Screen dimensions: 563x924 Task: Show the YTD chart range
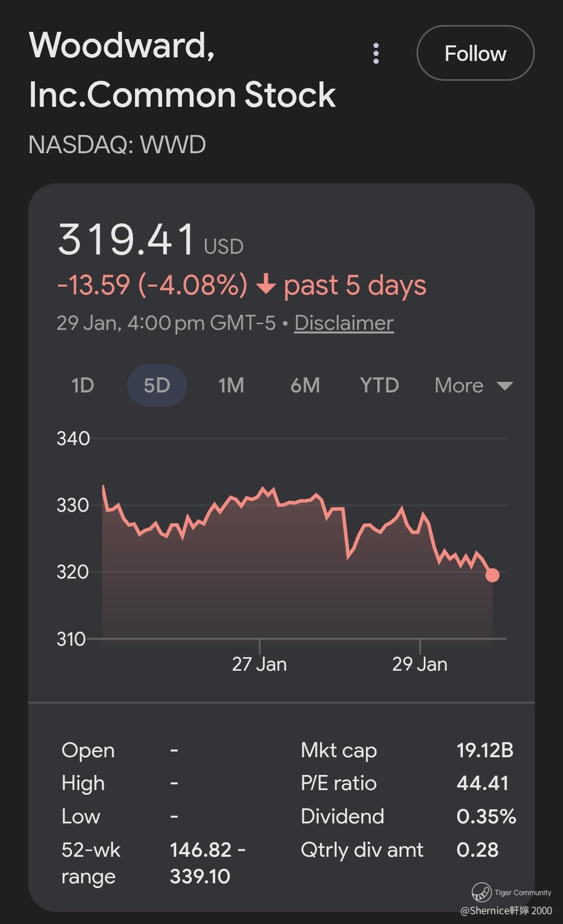(379, 386)
